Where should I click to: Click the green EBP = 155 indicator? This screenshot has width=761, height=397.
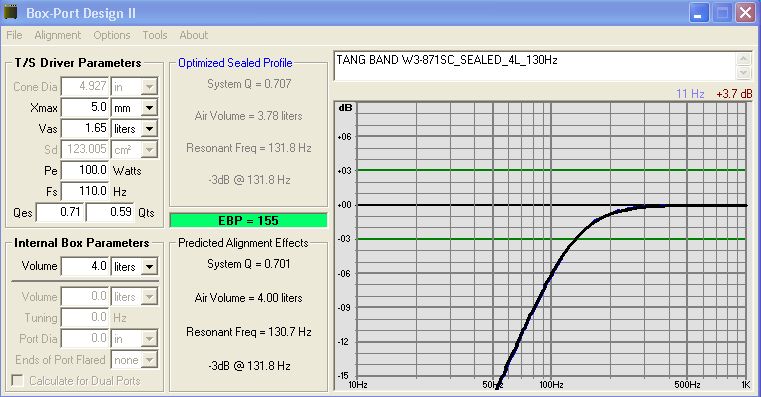(248, 220)
